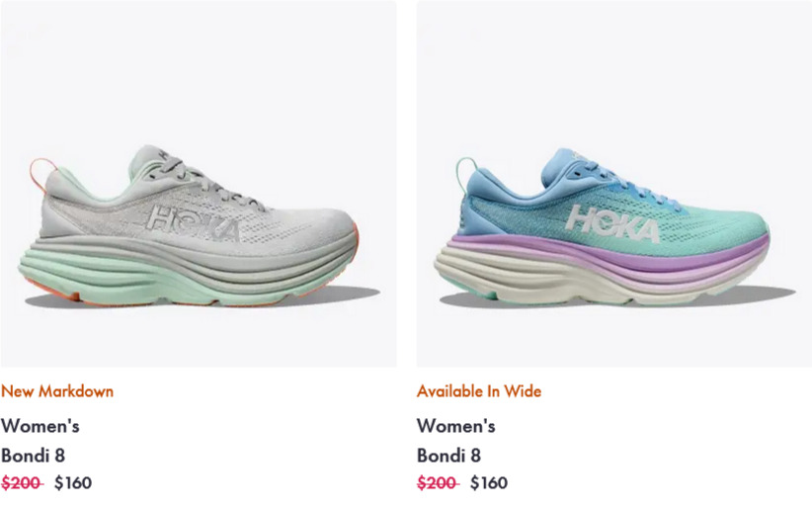The height and width of the screenshot is (507, 812).
Task: Click the Available In Wide label
Action: coord(479,391)
